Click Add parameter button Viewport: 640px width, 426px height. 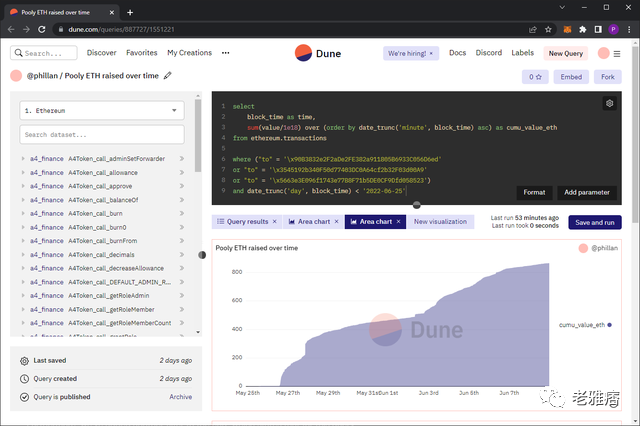tap(587, 192)
